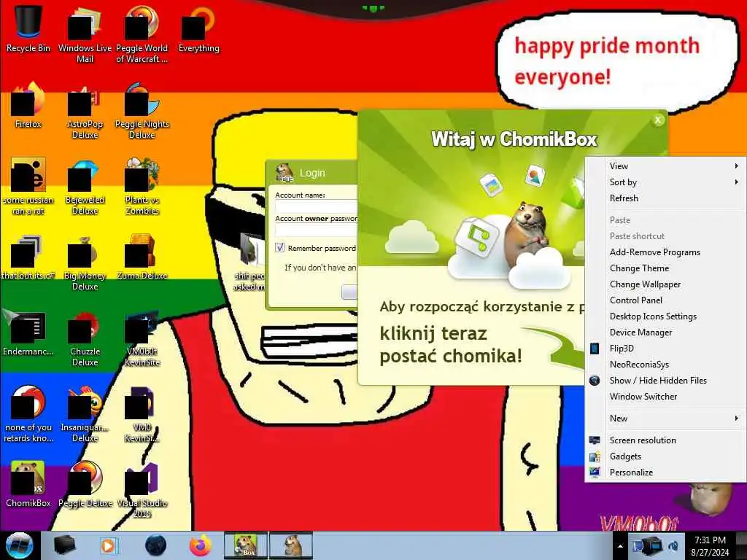The image size is (747, 560).
Task: Select Flip3D menu entry
Action: (665, 349)
